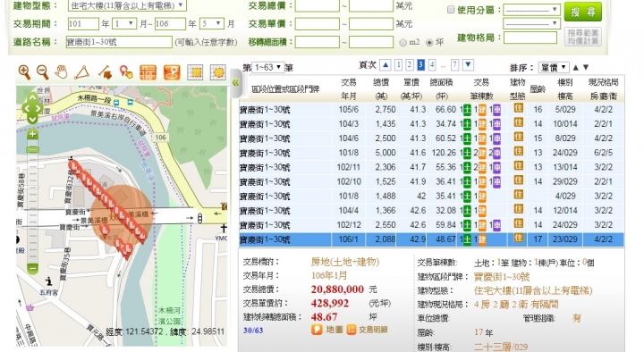Click the 20,880,000 total price value
Viewport: 644px width, 352px height.
337,289
